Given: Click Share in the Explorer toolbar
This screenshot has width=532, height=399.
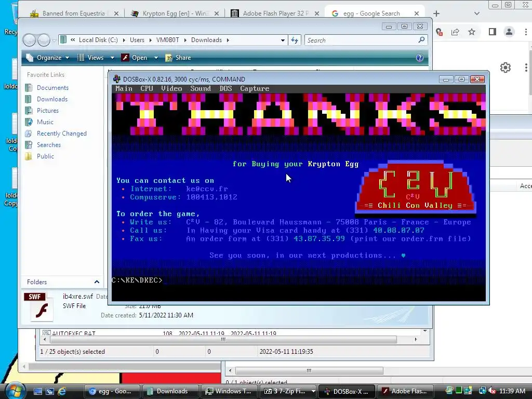Looking at the screenshot, I should coord(178,58).
